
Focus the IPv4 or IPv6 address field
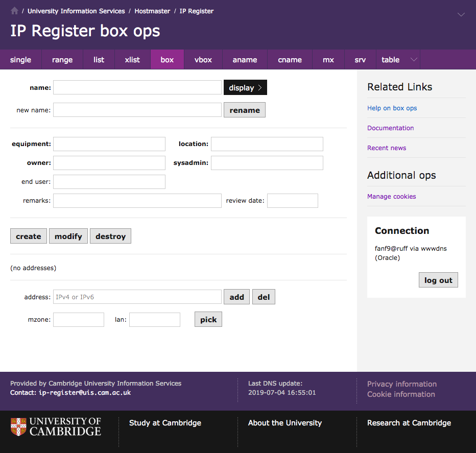[x=137, y=297]
